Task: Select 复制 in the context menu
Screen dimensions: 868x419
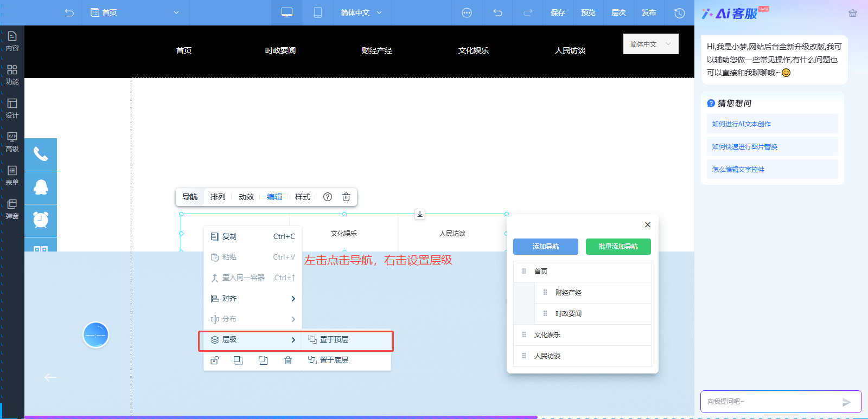Action: point(253,236)
